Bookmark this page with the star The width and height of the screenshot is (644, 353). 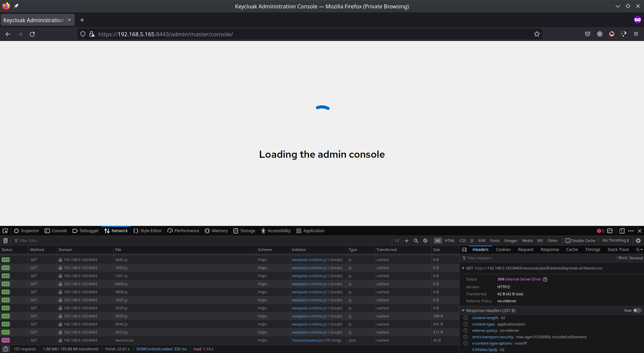click(537, 34)
